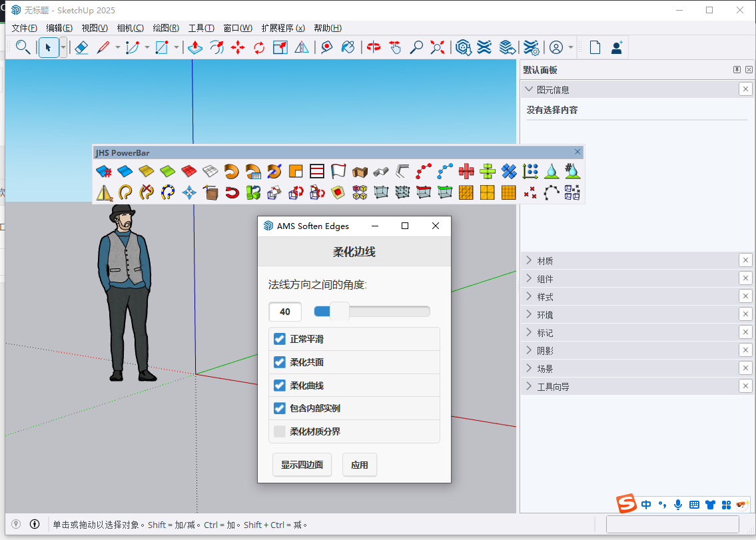Click the Sogou microphone voice input icon
The width and height of the screenshot is (756, 540).
(678, 505)
